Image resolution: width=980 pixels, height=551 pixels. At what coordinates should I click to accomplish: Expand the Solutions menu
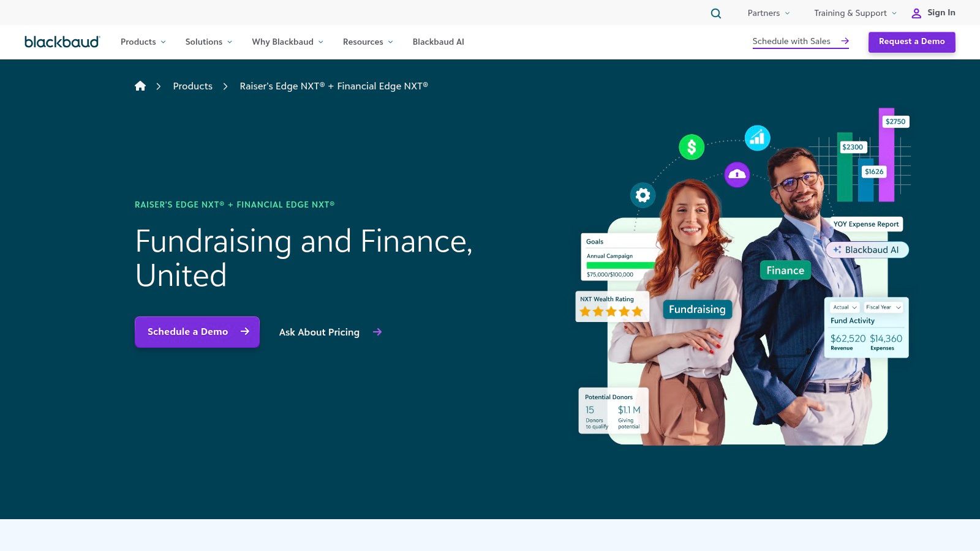pos(209,42)
